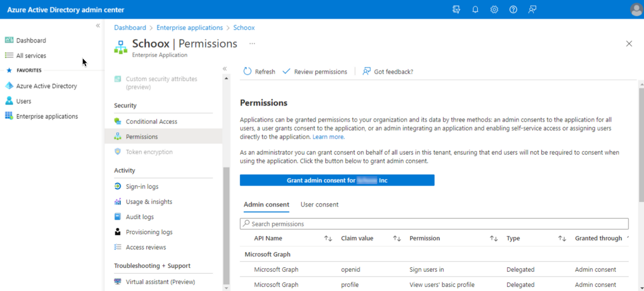
Task: Switch to the User consent tab
Action: (x=320, y=204)
